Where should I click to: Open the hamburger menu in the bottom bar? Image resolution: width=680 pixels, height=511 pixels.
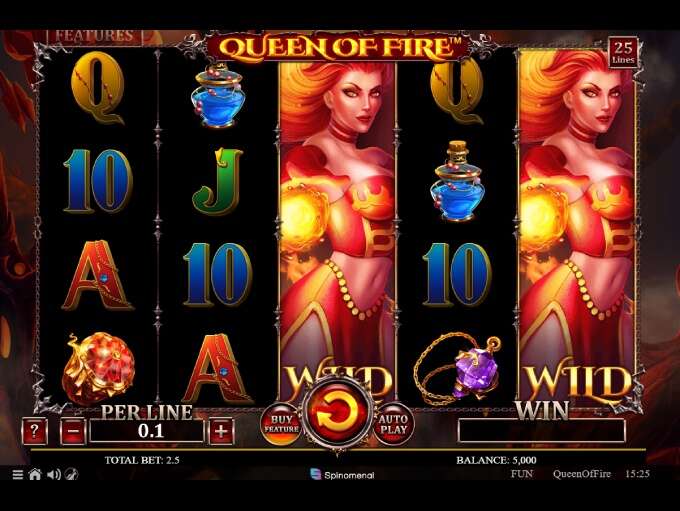[x=17, y=474]
